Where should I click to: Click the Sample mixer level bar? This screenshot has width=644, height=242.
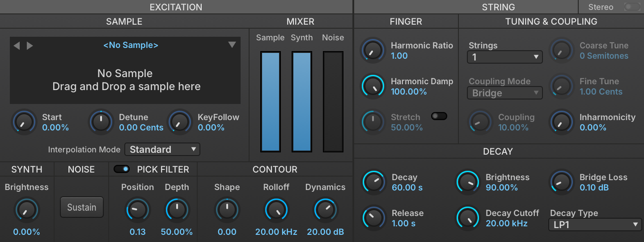pos(271,102)
